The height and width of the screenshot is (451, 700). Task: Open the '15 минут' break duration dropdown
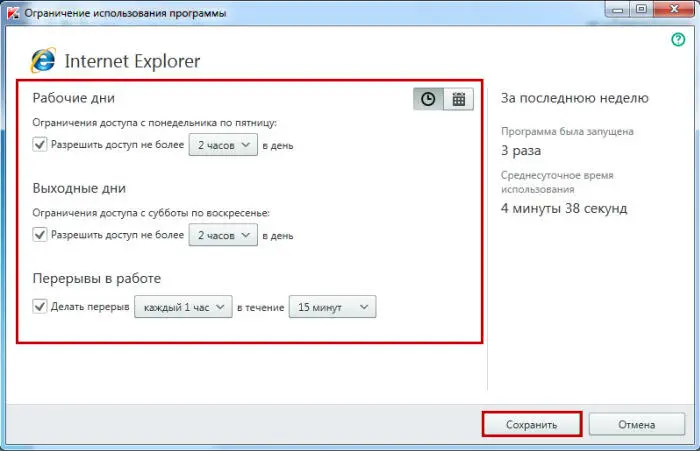click(333, 307)
